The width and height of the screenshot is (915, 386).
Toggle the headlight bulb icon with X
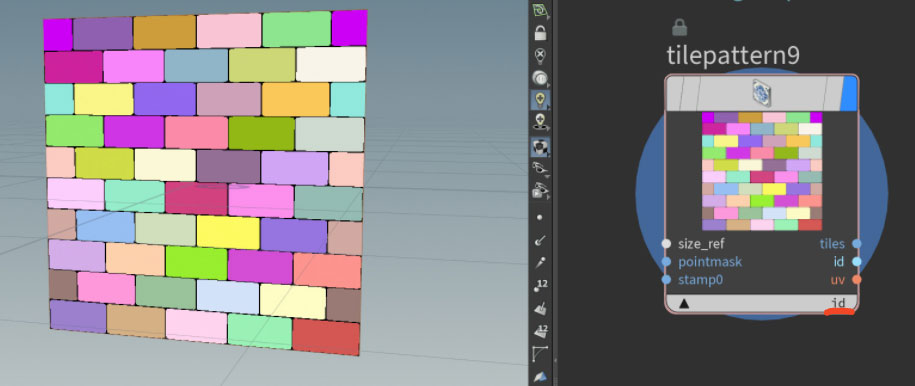540,56
